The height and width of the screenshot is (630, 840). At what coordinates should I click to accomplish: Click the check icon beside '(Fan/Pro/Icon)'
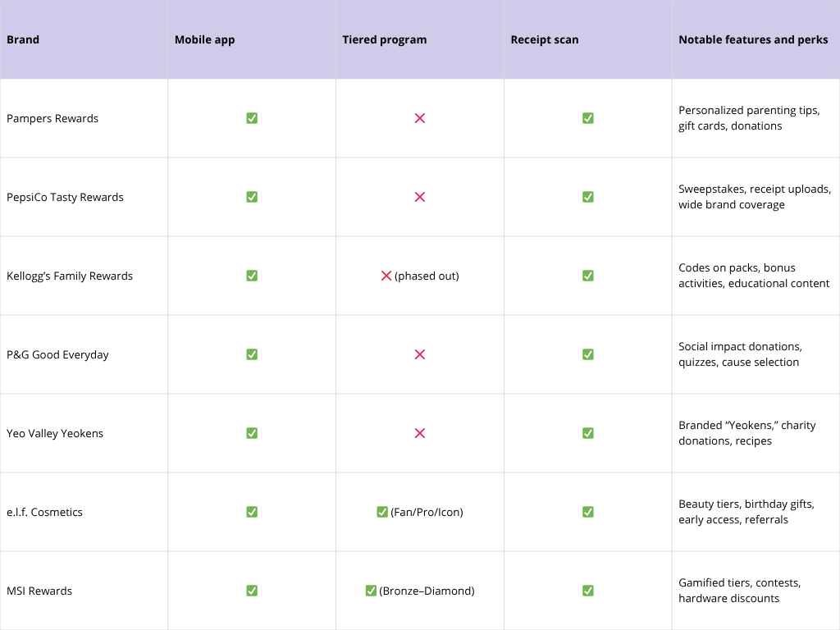(x=382, y=512)
